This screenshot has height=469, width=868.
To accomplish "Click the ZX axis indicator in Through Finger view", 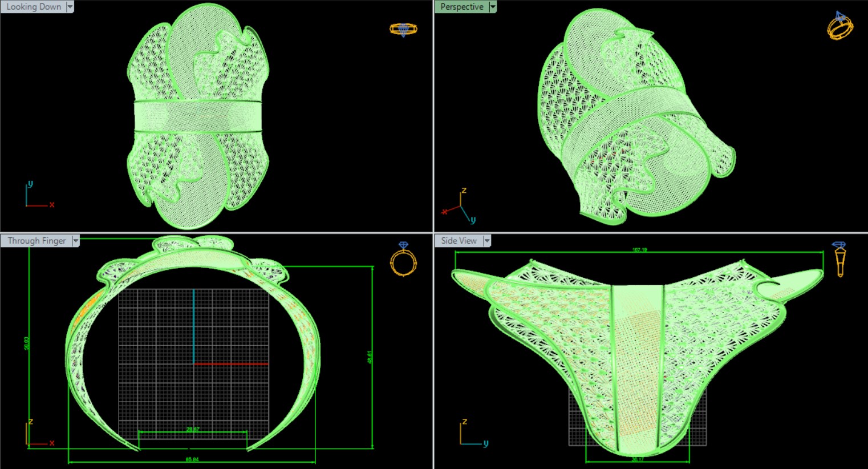I will tap(38, 434).
